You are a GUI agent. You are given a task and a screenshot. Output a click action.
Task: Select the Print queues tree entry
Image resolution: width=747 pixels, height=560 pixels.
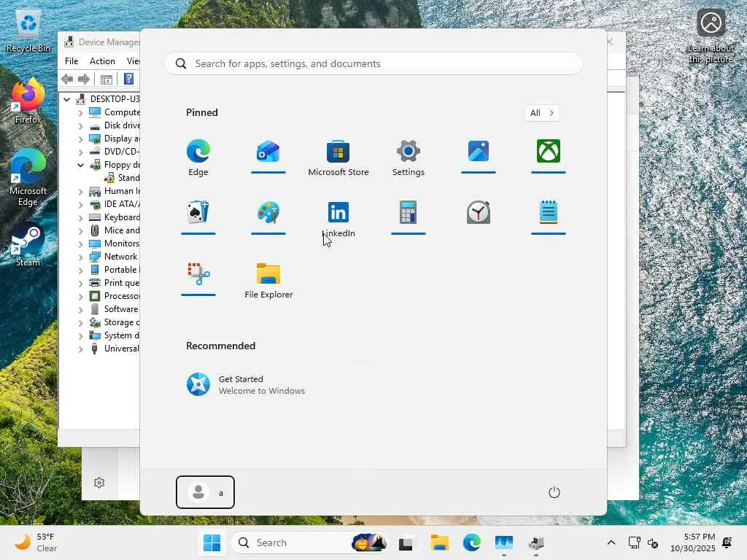[115, 283]
